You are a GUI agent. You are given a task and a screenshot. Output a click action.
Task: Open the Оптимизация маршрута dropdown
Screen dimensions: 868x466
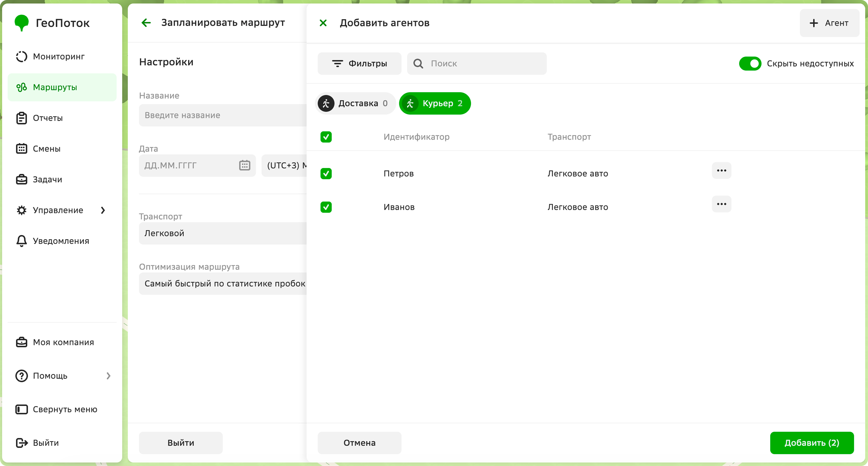point(223,283)
